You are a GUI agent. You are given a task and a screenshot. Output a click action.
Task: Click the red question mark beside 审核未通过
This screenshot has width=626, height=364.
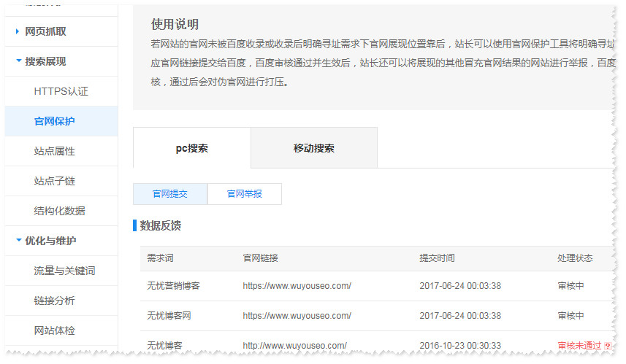pyautogui.click(x=608, y=346)
